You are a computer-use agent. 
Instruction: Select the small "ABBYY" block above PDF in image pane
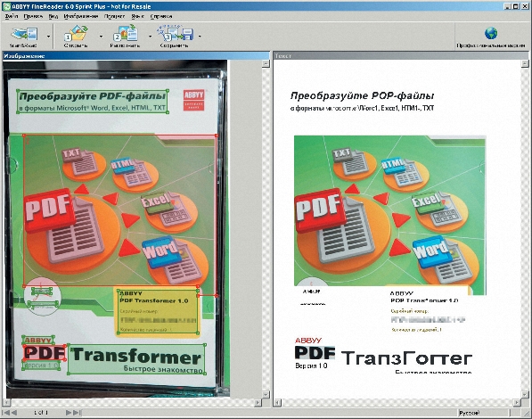click(x=38, y=341)
